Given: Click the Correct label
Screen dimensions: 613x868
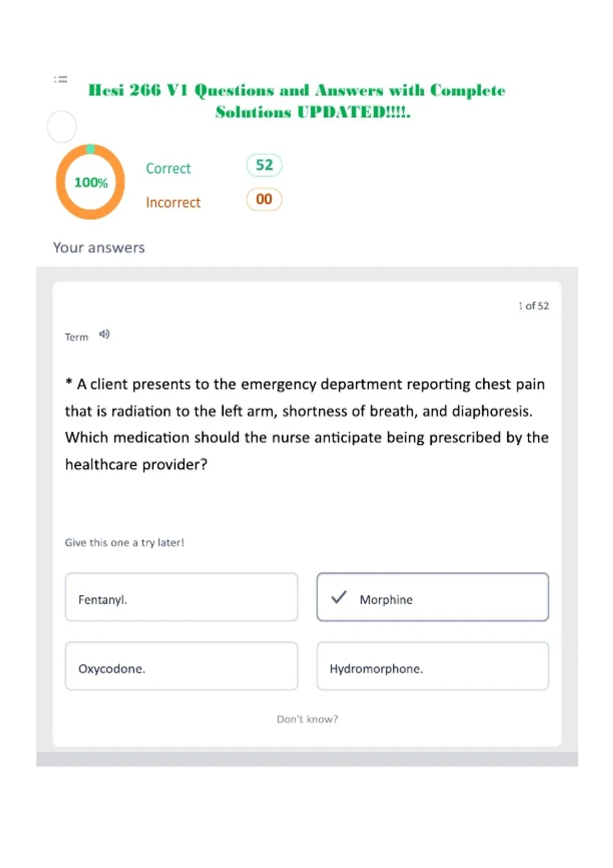Looking at the screenshot, I should (x=168, y=168).
